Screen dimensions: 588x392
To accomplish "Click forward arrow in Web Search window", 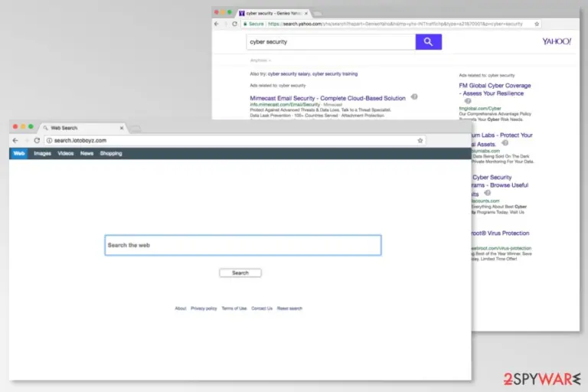I will point(27,140).
